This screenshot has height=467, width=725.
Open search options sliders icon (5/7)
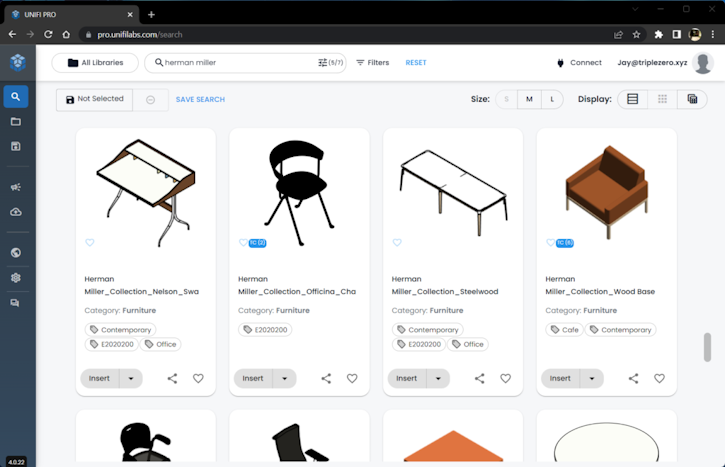click(330, 62)
